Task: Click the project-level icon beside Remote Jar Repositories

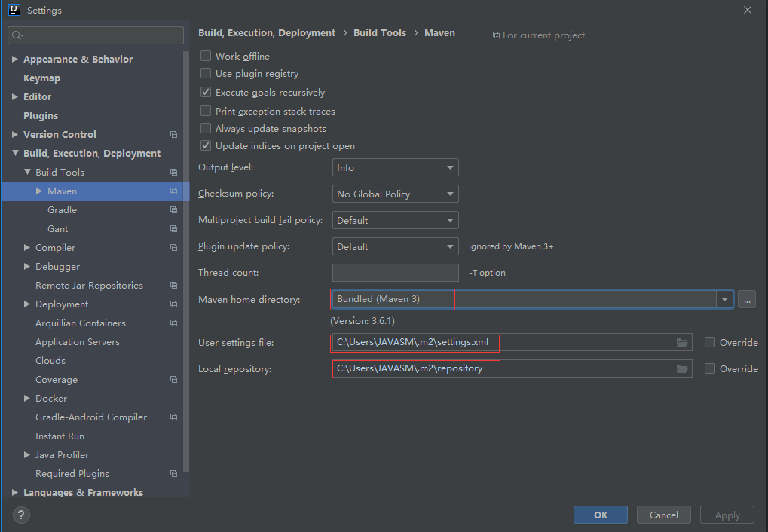Action: click(x=173, y=285)
